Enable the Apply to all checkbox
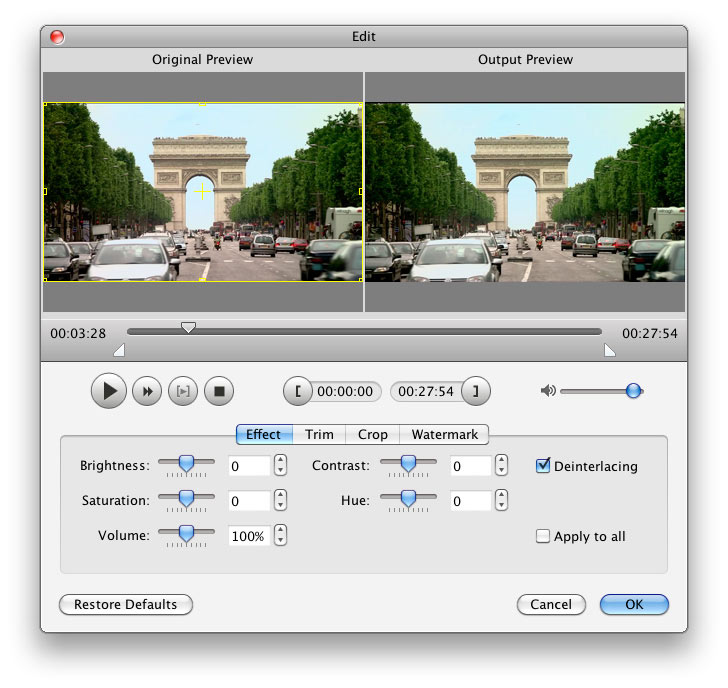This screenshot has width=728, height=688. [x=542, y=536]
